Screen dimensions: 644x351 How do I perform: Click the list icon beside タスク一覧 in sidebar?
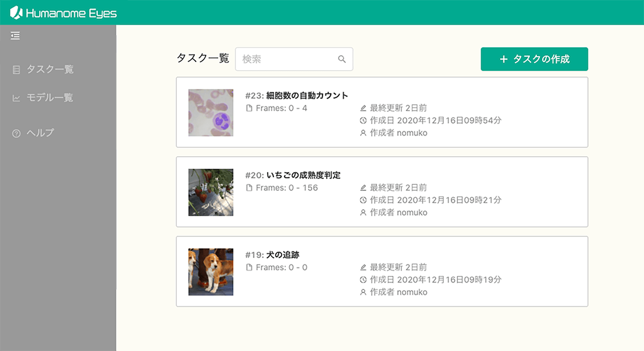pyautogui.click(x=16, y=70)
